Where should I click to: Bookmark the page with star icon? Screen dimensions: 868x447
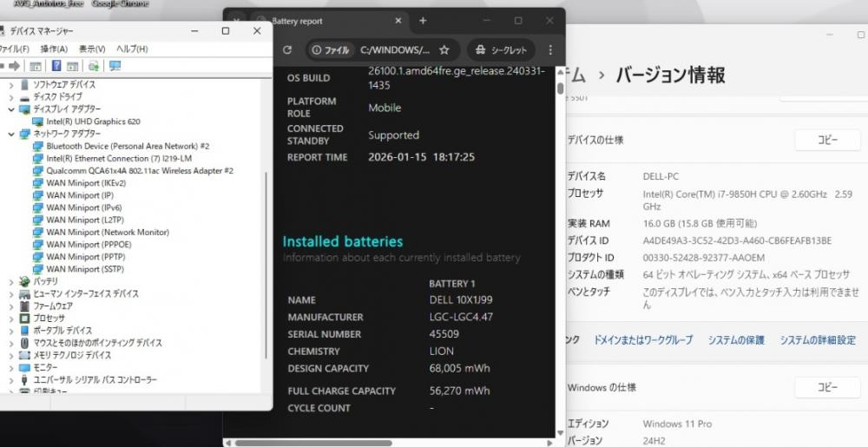(444, 49)
